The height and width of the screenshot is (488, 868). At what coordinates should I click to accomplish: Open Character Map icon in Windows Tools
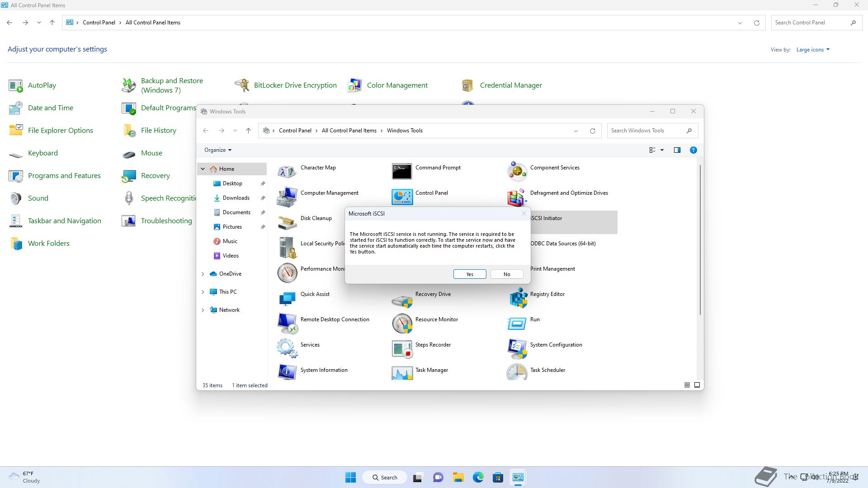click(x=287, y=171)
